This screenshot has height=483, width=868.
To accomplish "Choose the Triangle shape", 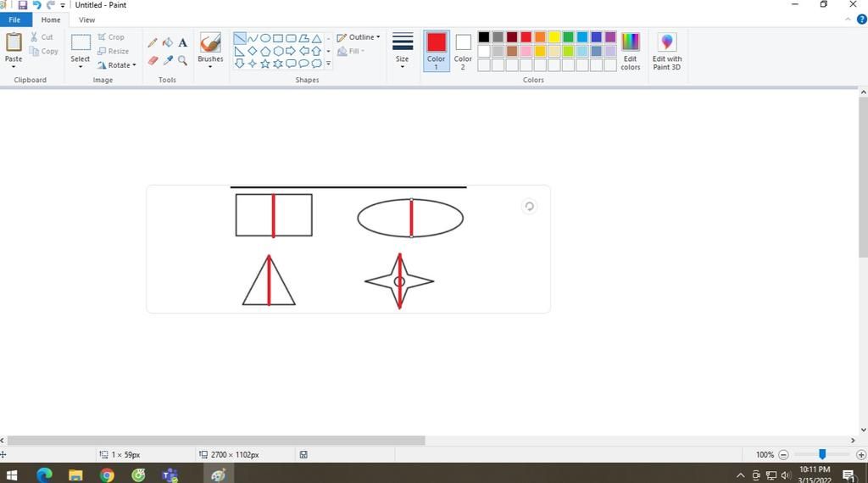I will (x=316, y=38).
